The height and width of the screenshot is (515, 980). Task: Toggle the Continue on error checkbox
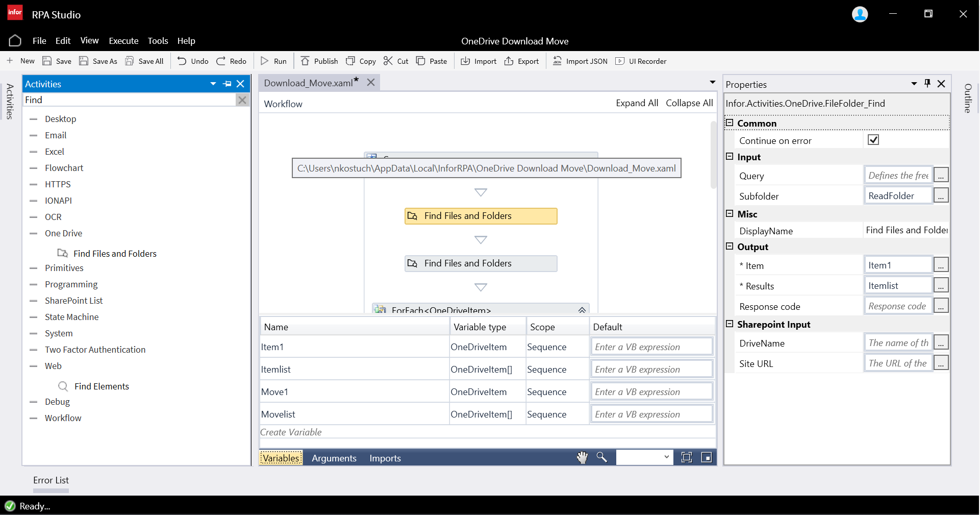[x=873, y=140]
